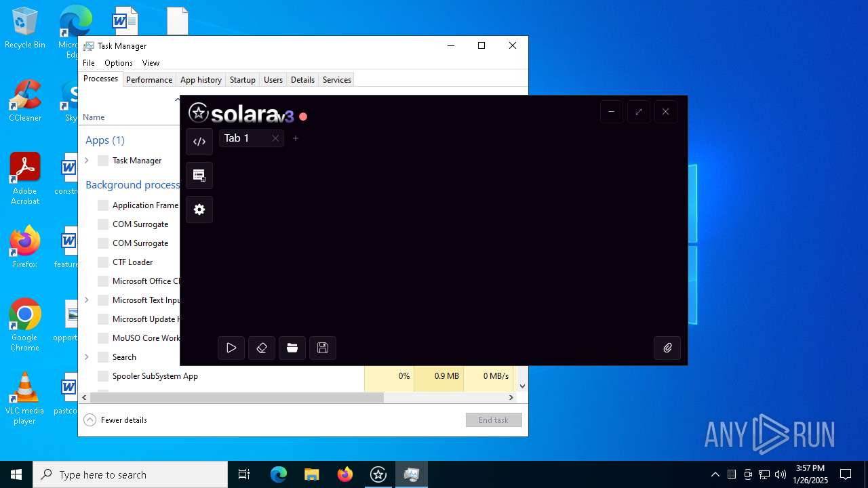Click the horizontal scrollbar left arrow
This screenshot has height=488, width=868.
pyautogui.click(x=84, y=397)
